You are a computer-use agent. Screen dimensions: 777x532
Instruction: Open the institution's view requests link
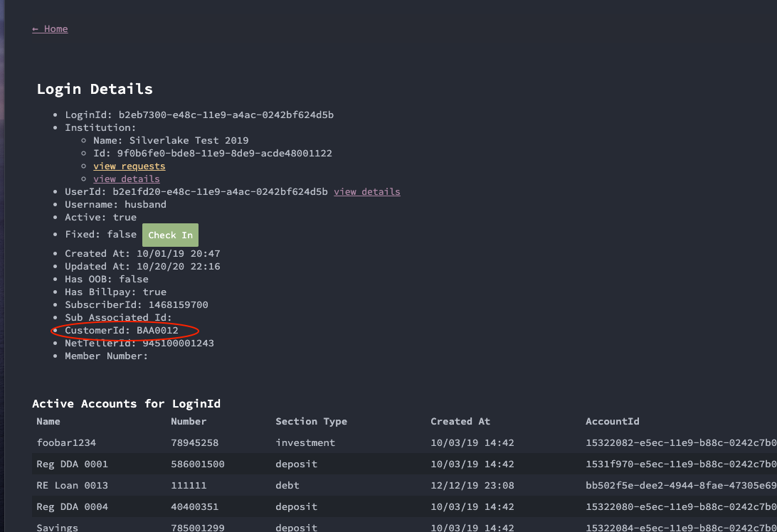click(129, 166)
